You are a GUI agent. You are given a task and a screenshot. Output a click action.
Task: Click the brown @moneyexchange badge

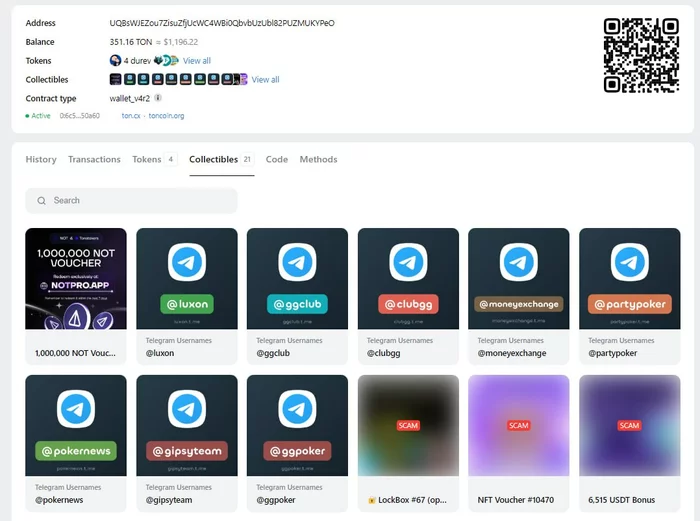[519, 304]
